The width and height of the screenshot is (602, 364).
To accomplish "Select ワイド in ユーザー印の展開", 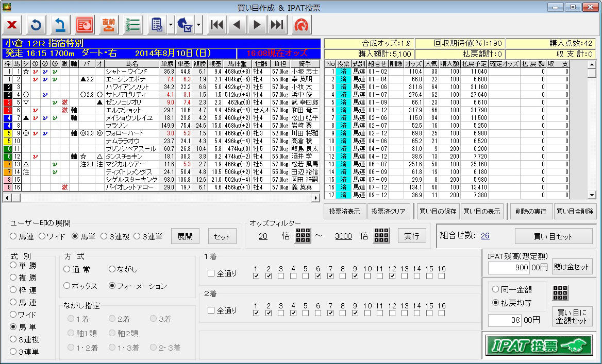I will 42,236.
